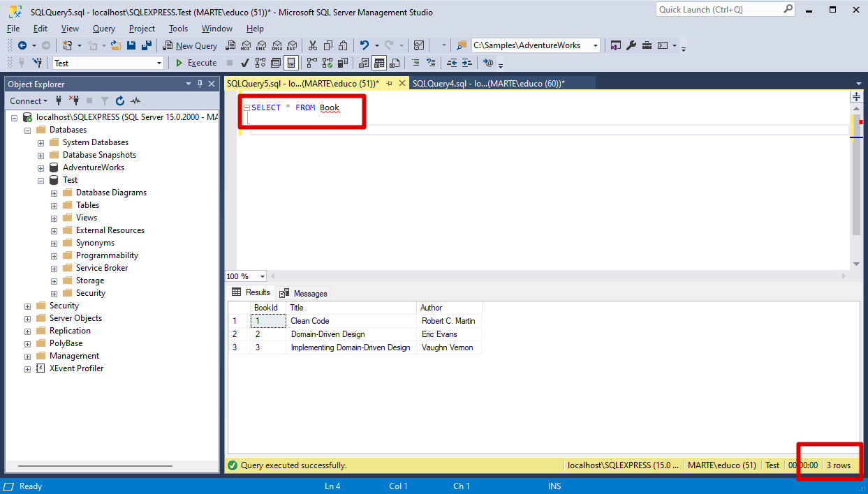Expand the AdventureWorks database node
This screenshot has height=494, width=868.
41,167
